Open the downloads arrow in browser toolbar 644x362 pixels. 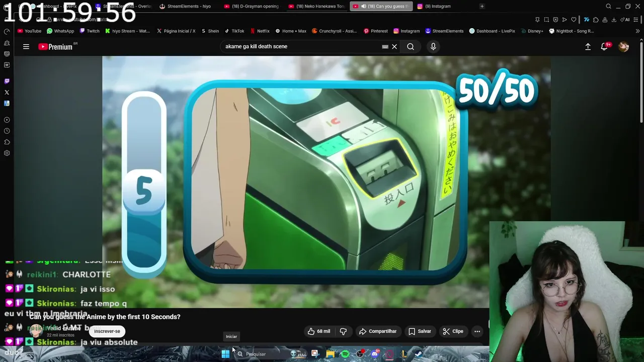pyautogui.click(x=613, y=20)
